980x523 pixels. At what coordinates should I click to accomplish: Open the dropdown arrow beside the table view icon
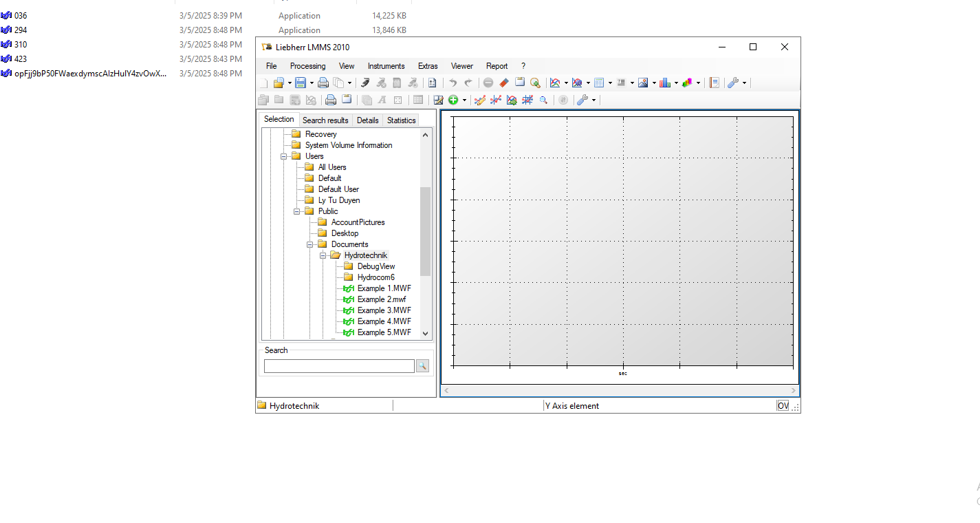coord(610,83)
